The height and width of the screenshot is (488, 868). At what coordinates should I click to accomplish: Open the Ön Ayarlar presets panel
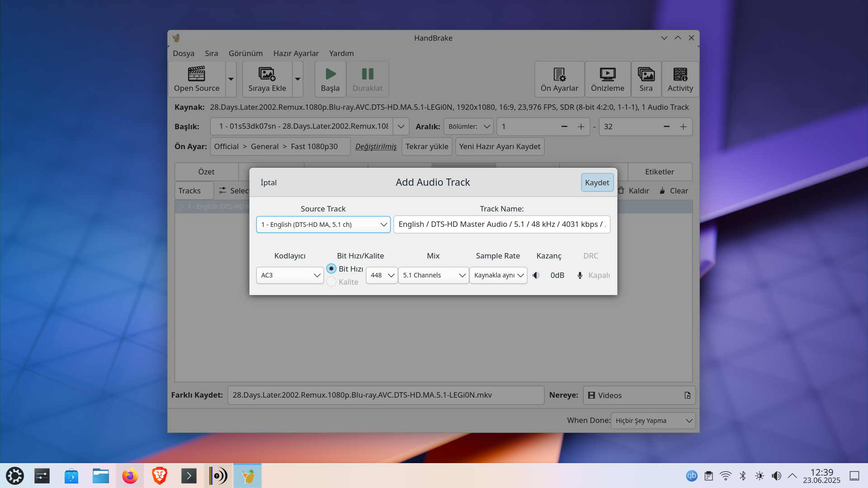(559, 79)
